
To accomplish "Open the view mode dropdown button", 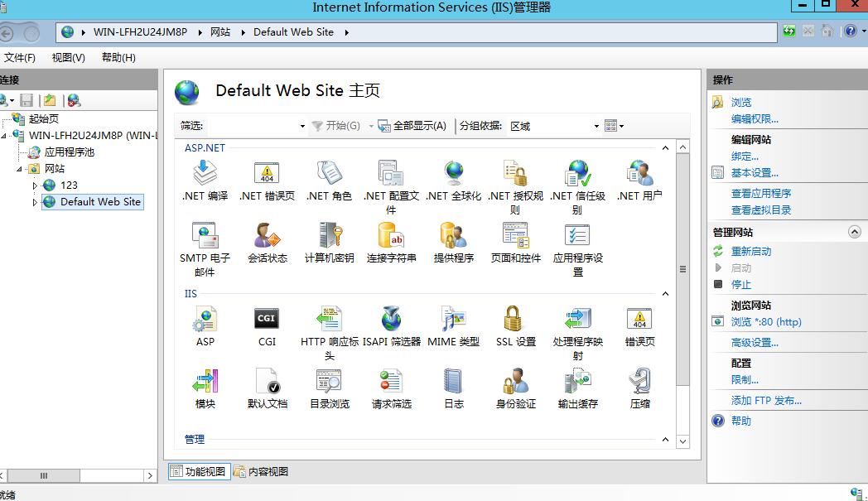I will click(x=615, y=126).
